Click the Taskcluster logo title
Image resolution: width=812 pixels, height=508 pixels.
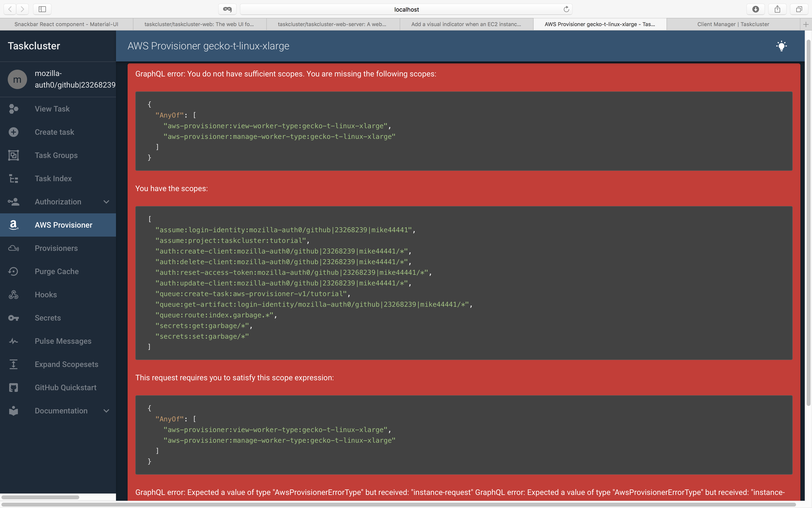coord(34,46)
